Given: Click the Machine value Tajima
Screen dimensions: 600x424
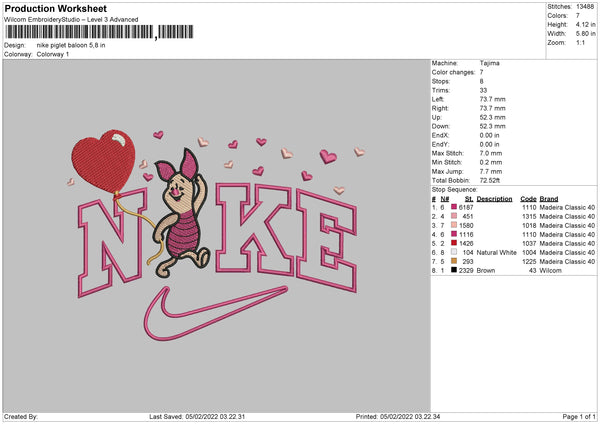Looking at the screenshot, I should coord(489,63).
